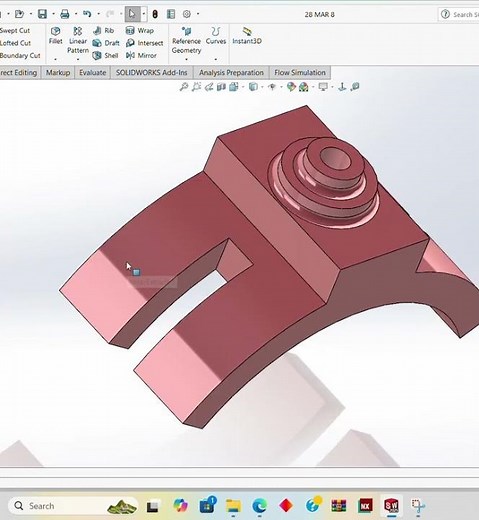Select the Linear Pattern tool
The width and height of the screenshot is (479, 520).
[78, 40]
